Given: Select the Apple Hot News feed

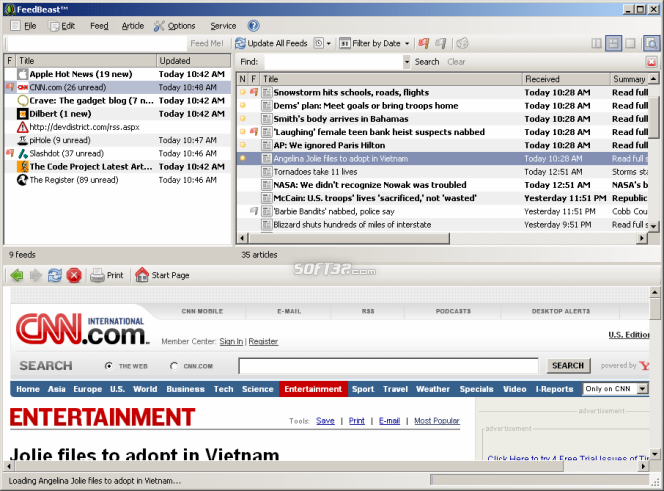Looking at the screenshot, I should click(117, 74).
